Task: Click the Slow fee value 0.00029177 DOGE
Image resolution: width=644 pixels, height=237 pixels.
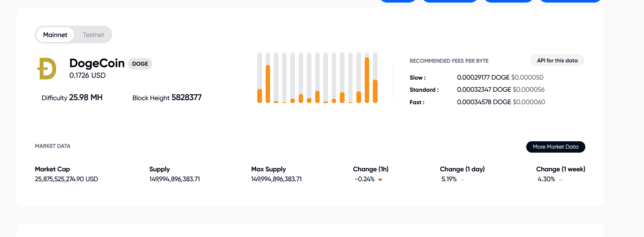Action: tap(483, 77)
